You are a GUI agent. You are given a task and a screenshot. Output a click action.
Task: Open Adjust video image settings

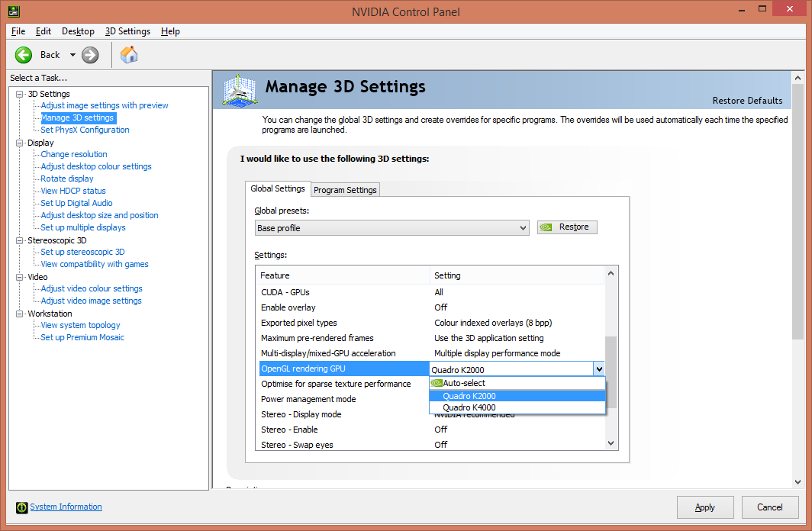(91, 301)
